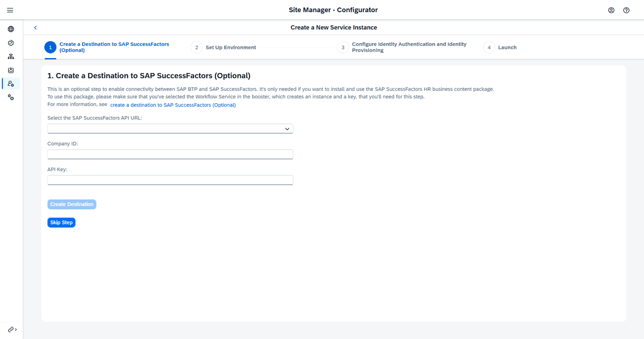
Task: Click the cube content icon in sidebar
Action: click(11, 43)
